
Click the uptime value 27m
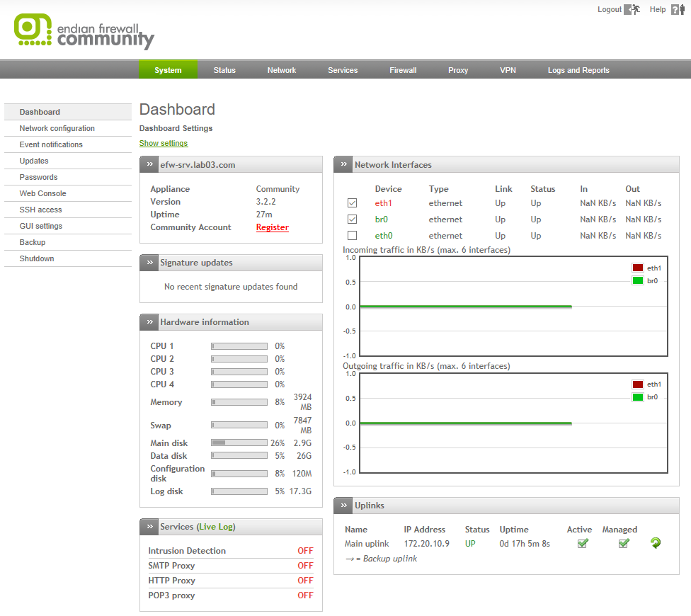pyautogui.click(x=264, y=215)
